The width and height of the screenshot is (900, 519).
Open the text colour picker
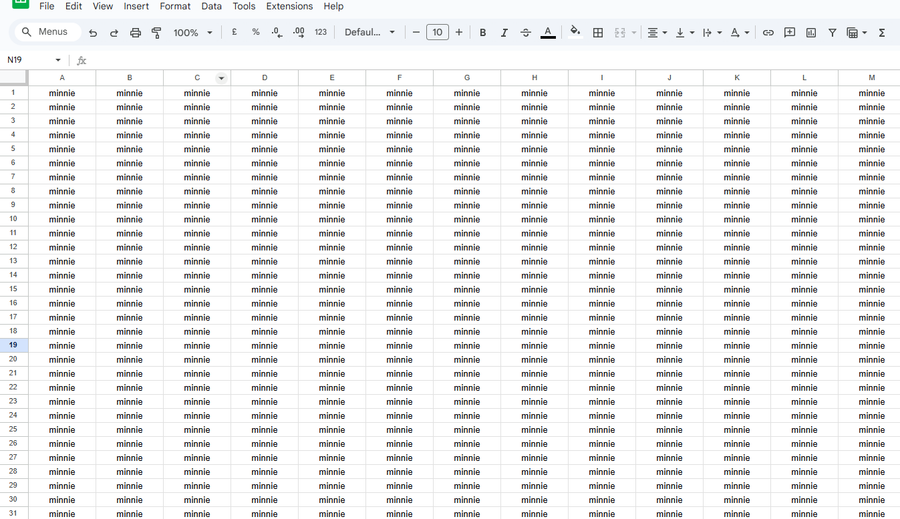click(548, 33)
